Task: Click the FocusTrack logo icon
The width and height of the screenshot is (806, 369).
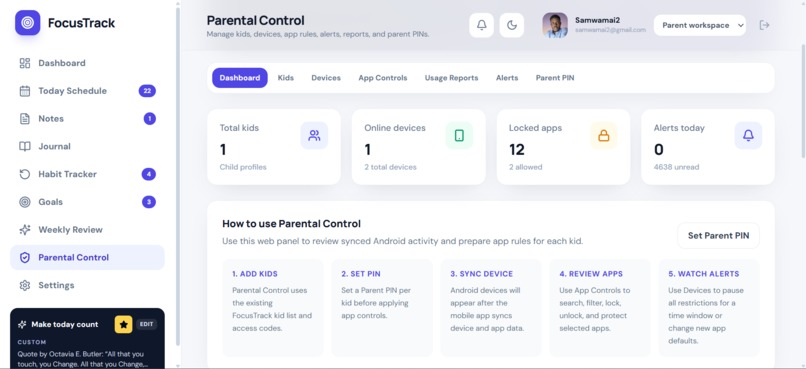Action: [27, 23]
